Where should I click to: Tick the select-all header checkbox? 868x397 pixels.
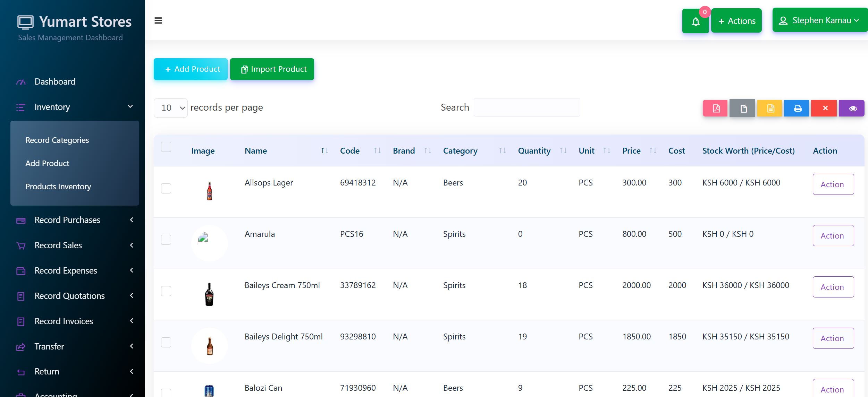click(166, 147)
